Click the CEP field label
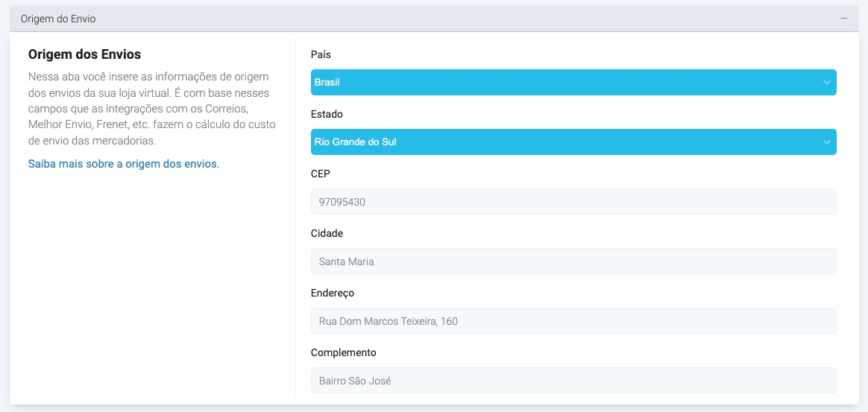Screen dimensions: 868x412 pyautogui.click(x=321, y=174)
